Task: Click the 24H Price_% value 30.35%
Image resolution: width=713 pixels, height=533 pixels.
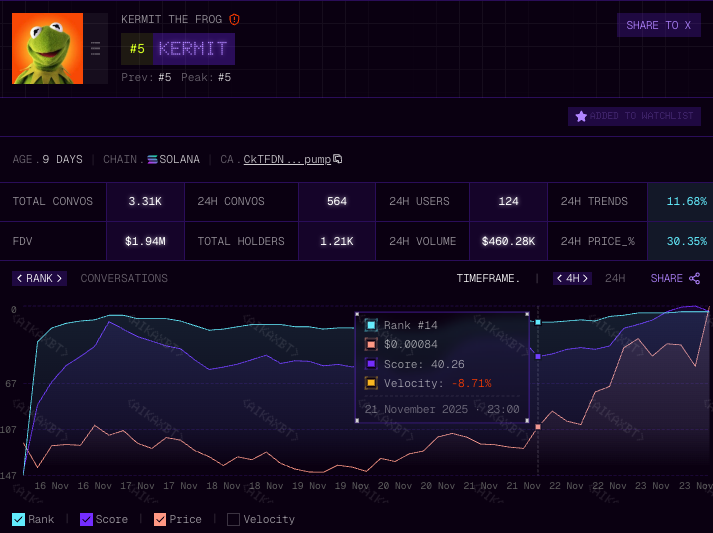Action: click(x=687, y=241)
